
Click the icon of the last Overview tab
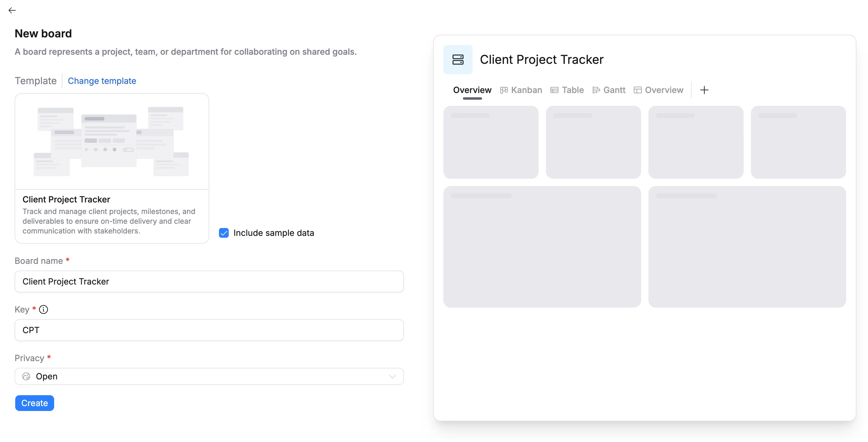click(637, 90)
